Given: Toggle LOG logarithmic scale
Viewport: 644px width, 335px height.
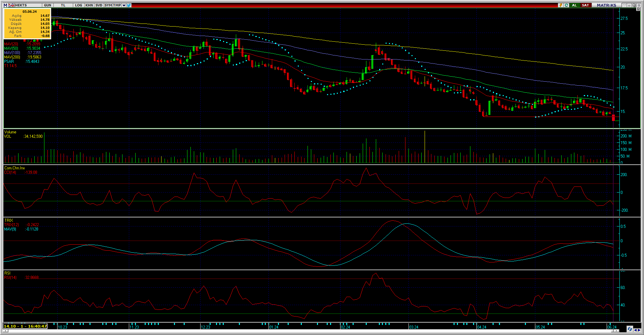Looking at the screenshot, I should click(79, 5).
